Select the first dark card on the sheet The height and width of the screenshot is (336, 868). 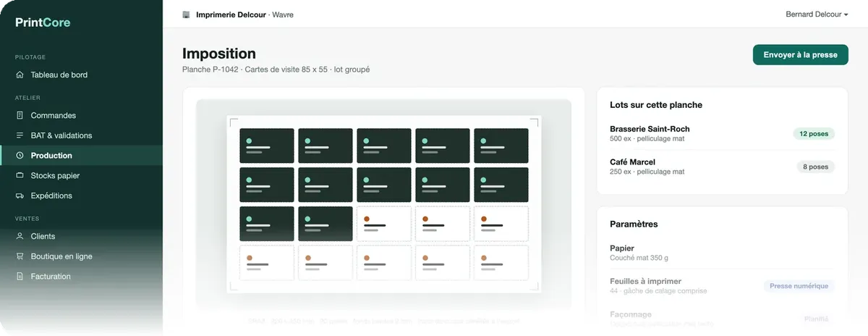click(x=267, y=146)
